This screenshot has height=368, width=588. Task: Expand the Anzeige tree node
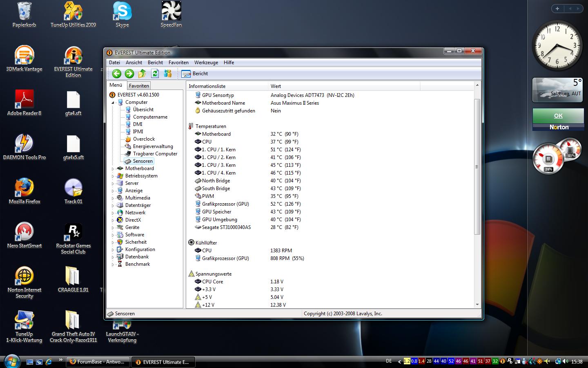coord(113,191)
